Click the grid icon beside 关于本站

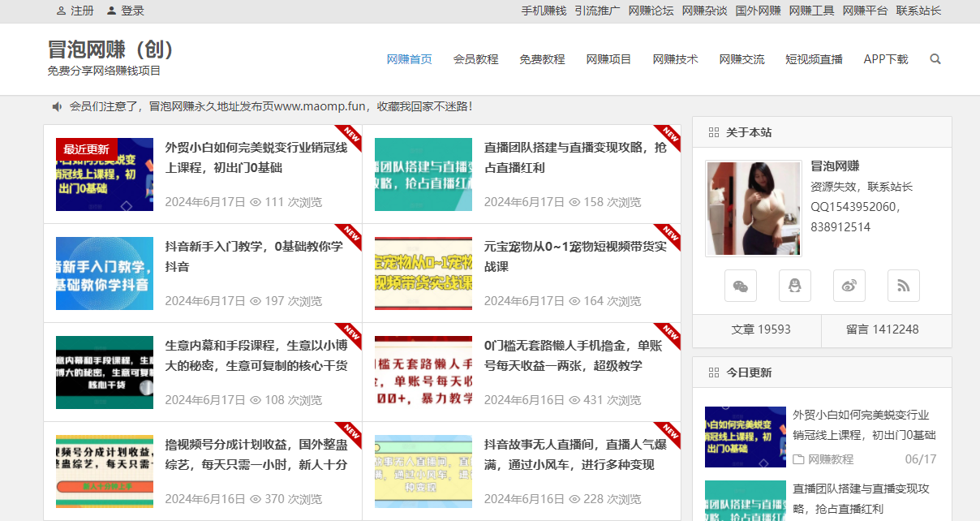point(715,131)
